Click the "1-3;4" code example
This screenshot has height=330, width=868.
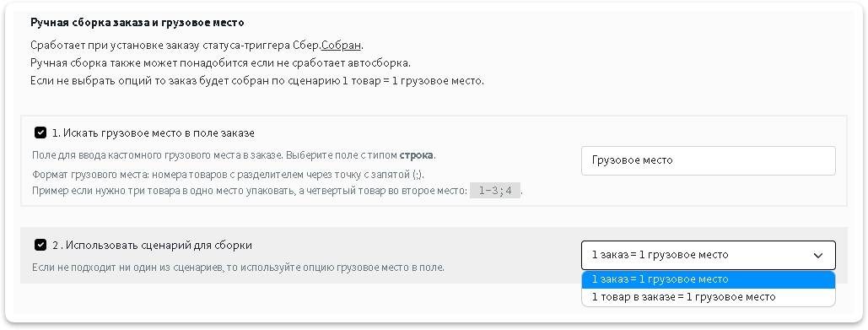(495, 191)
